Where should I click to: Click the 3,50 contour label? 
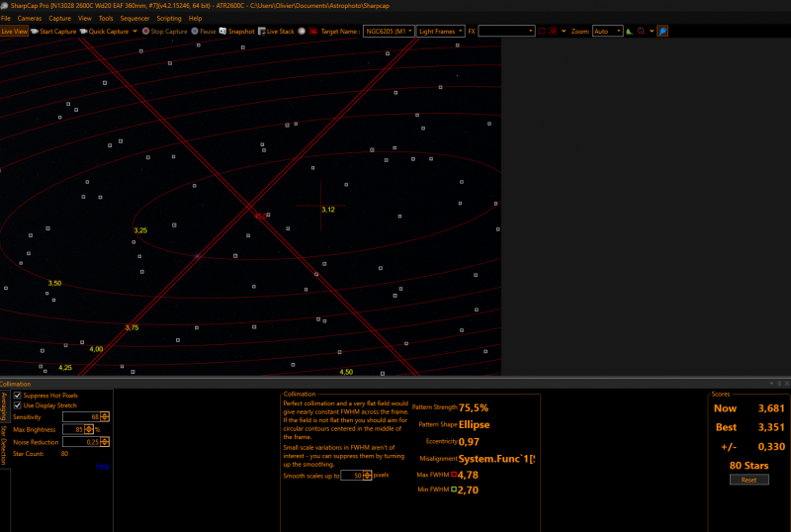pos(54,283)
